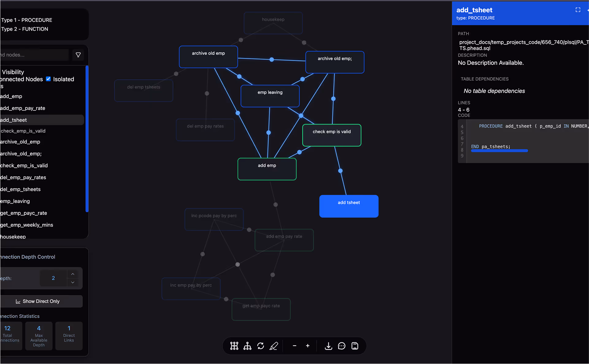Click edge midpoint between check emp and add tsheet
The width and height of the screenshot is (589, 364).
point(340,171)
